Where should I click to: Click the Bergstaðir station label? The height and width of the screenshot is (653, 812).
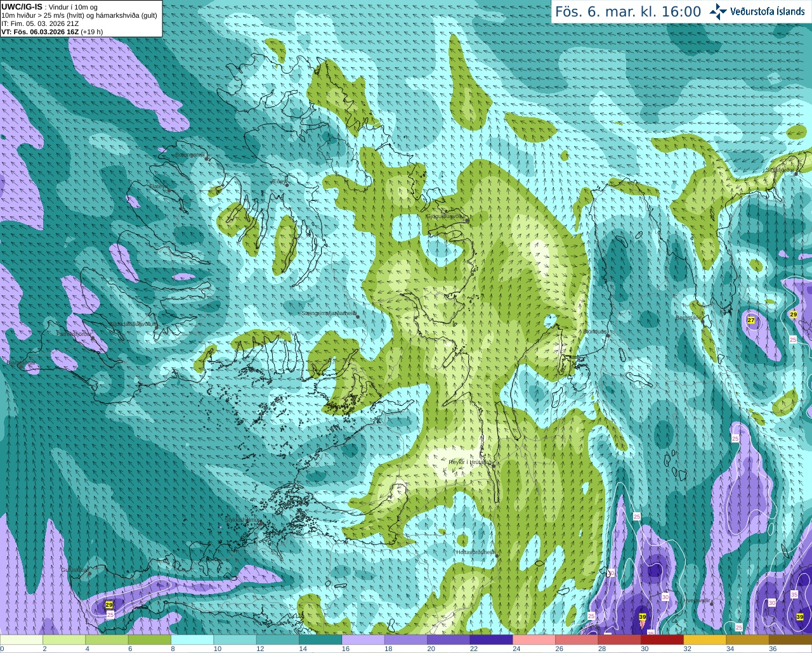coord(688,318)
